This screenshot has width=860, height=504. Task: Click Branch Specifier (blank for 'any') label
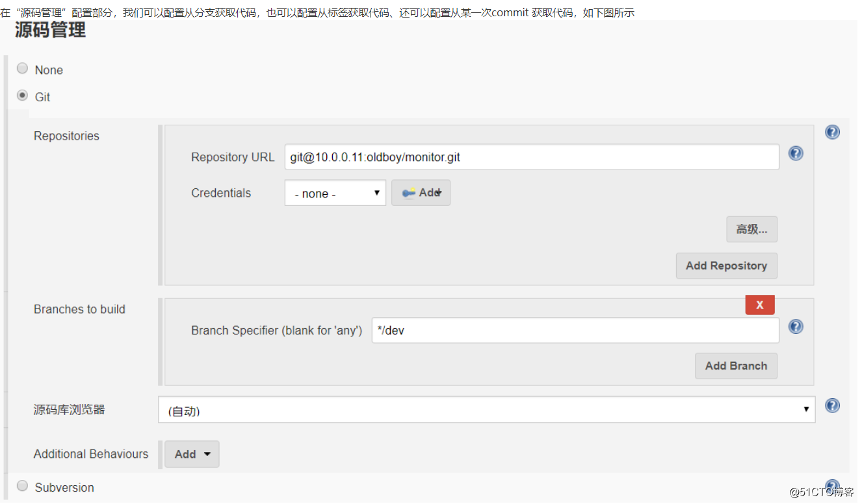[x=276, y=331]
